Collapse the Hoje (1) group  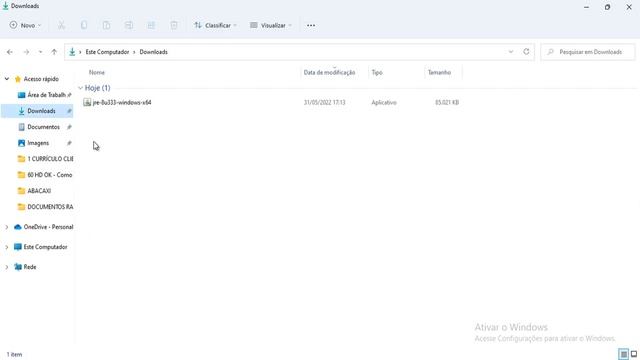coord(80,88)
